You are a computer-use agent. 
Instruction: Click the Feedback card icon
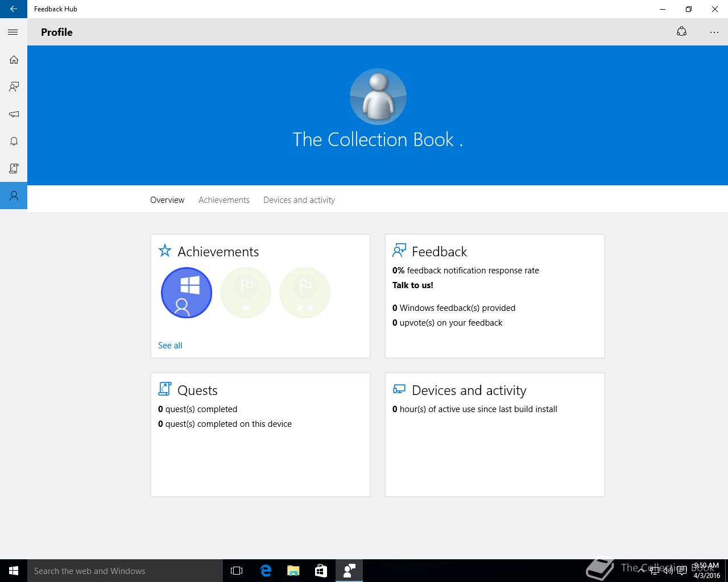(399, 251)
